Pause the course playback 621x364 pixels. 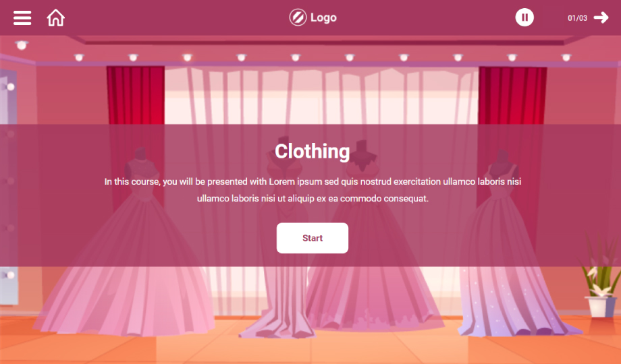(x=524, y=18)
